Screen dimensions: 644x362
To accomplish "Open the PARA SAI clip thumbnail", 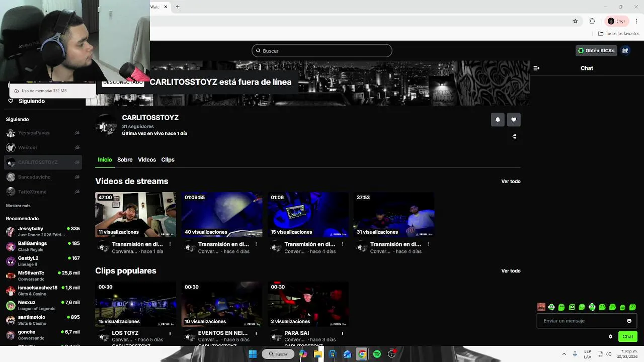I will pyautogui.click(x=308, y=304).
